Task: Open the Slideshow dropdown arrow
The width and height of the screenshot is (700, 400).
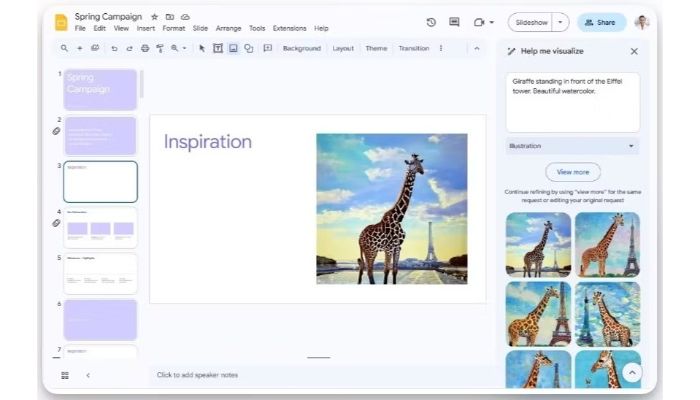Action: (561, 22)
